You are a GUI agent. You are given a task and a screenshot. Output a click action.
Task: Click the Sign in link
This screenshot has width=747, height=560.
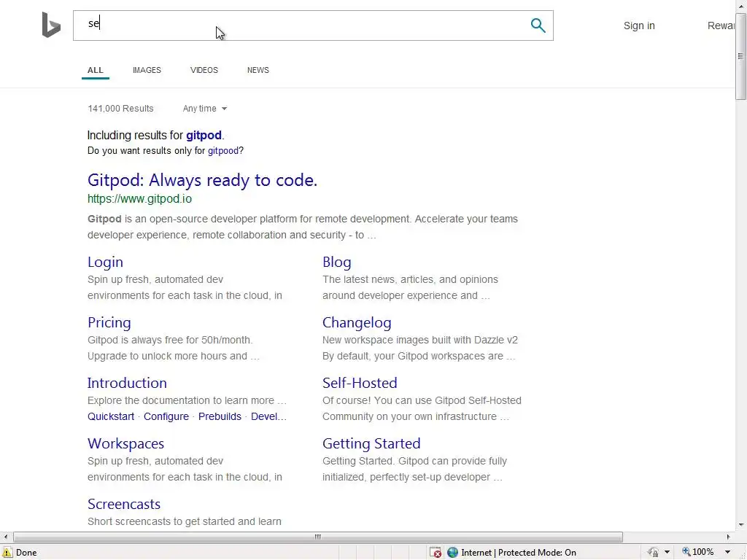pyautogui.click(x=639, y=26)
